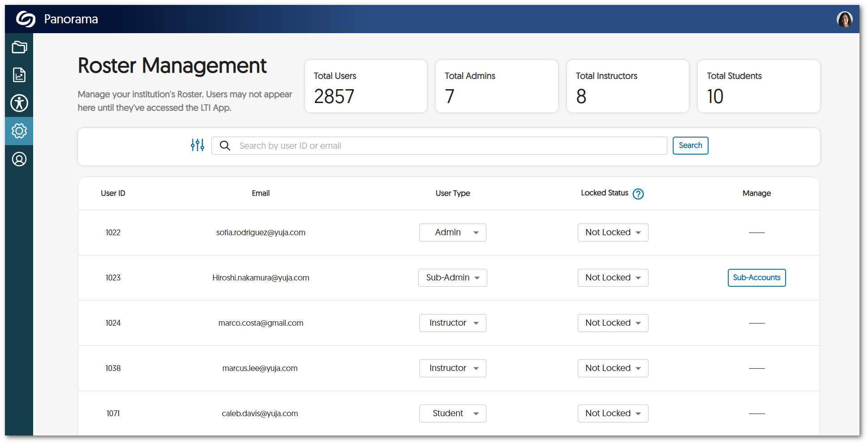Open the filter sliders icon
The width and height of the screenshot is (868, 444).
click(x=198, y=145)
